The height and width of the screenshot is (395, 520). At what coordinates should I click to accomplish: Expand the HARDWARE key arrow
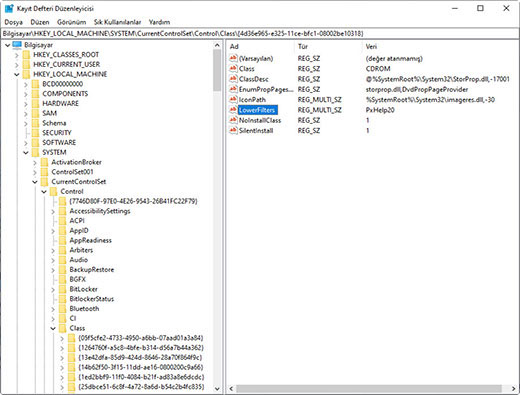(x=26, y=104)
